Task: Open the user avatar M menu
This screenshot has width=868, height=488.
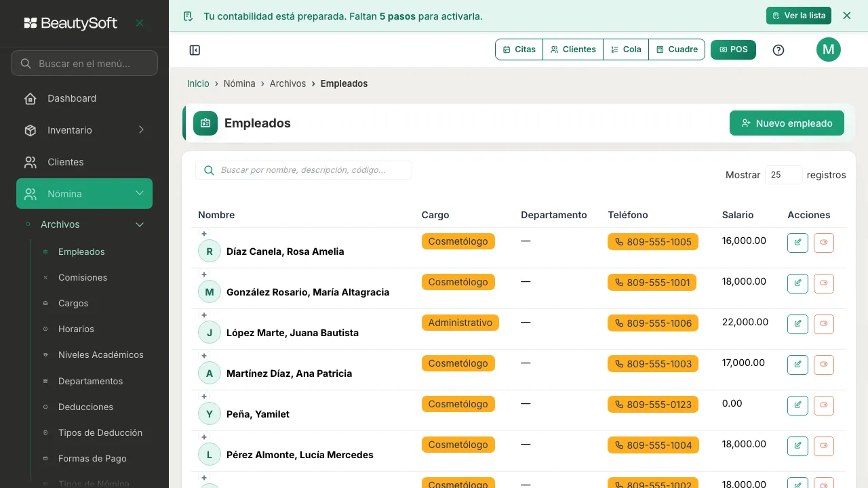Action: coord(829,49)
